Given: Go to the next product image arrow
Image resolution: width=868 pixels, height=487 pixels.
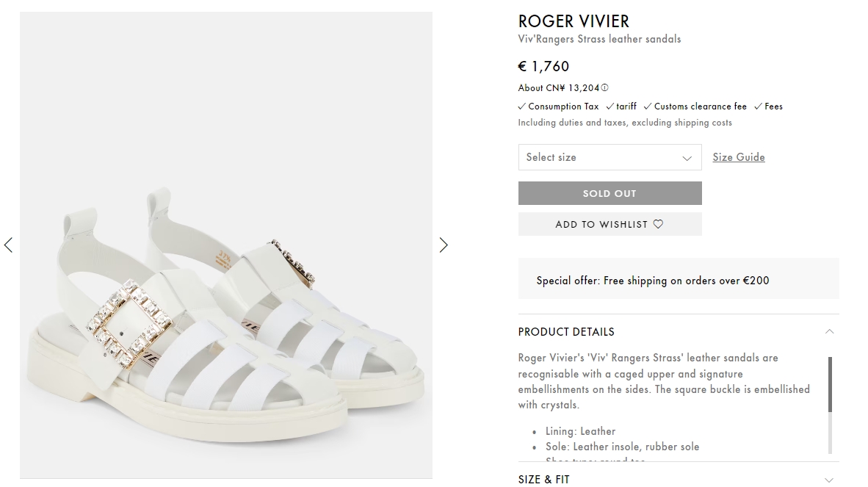Looking at the screenshot, I should click(443, 245).
